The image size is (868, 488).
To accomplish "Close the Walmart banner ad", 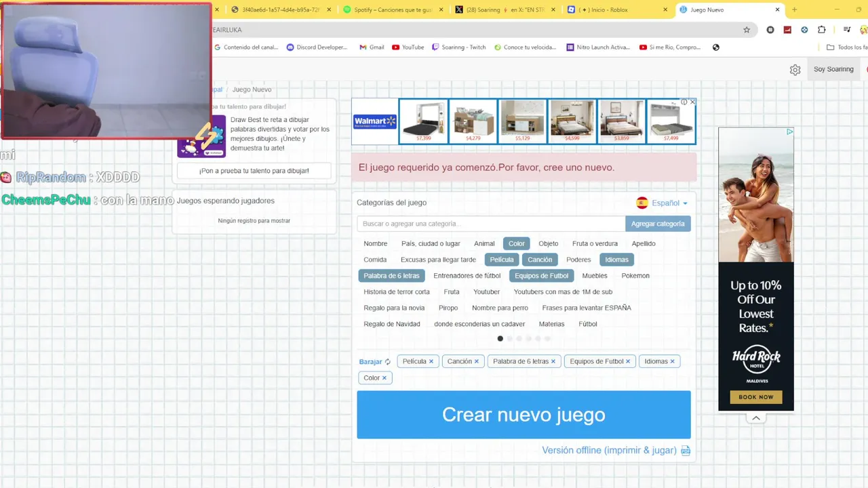I will pos(692,102).
